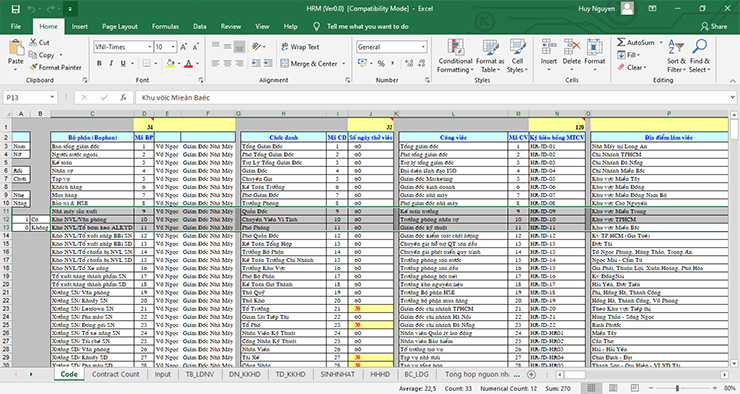Image resolution: width=740 pixels, height=394 pixels.
Task: Switch to the Formulas tab
Action: [165, 26]
